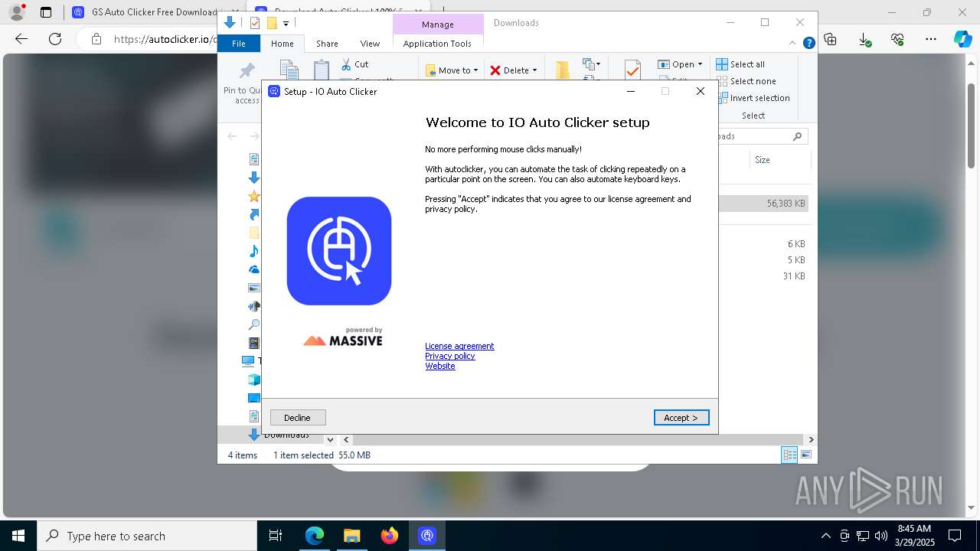The width and height of the screenshot is (980, 551).
Task: Click Select all in Explorer ribbon
Action: 740,64
